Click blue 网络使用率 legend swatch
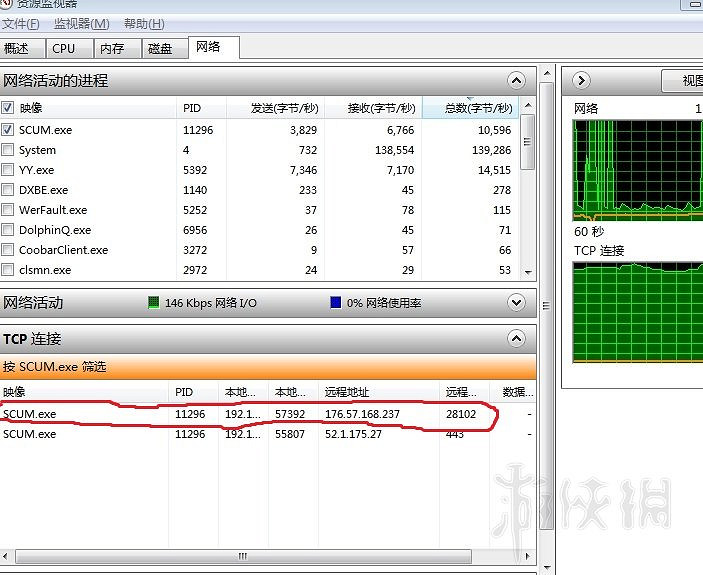This screenshot has height=575, width=703. click(335, 303)
